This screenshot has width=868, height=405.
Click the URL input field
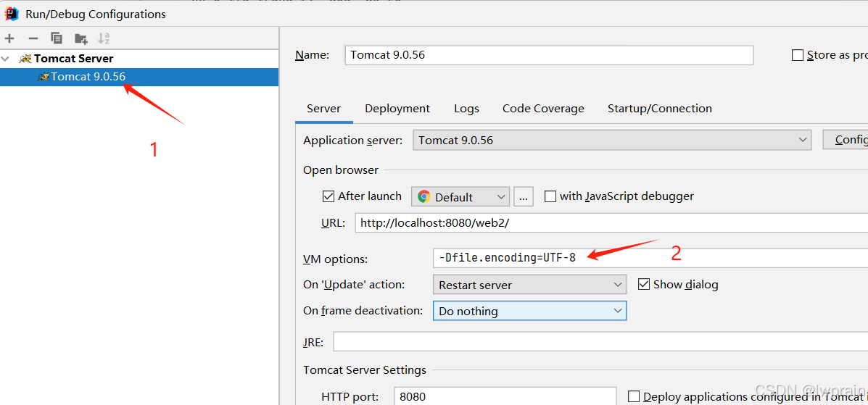611,224
